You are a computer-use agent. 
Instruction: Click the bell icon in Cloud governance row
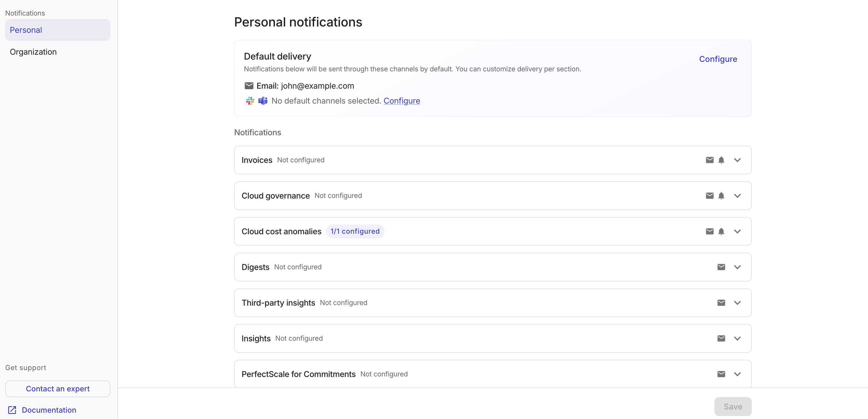(x=721, y=195)
